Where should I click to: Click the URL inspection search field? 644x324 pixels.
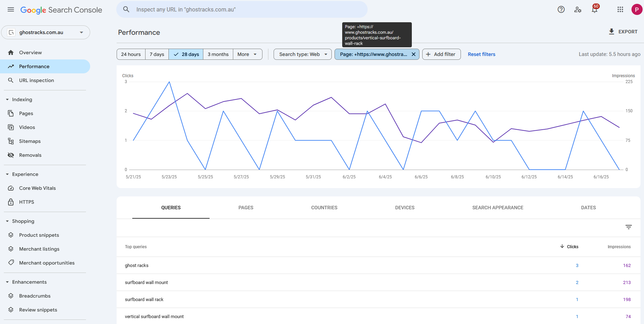(x=242, y=9)
